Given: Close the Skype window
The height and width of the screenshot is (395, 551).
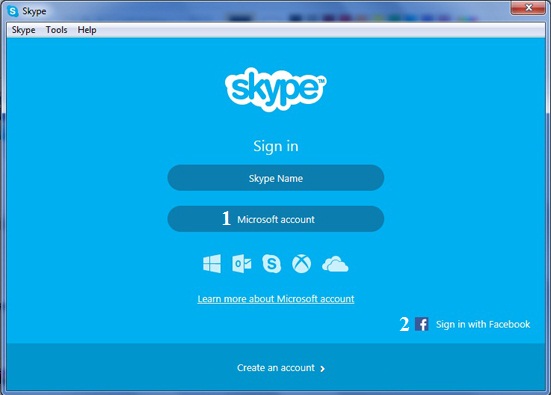Looking at the screenshot, I should (x=528, y=7).
